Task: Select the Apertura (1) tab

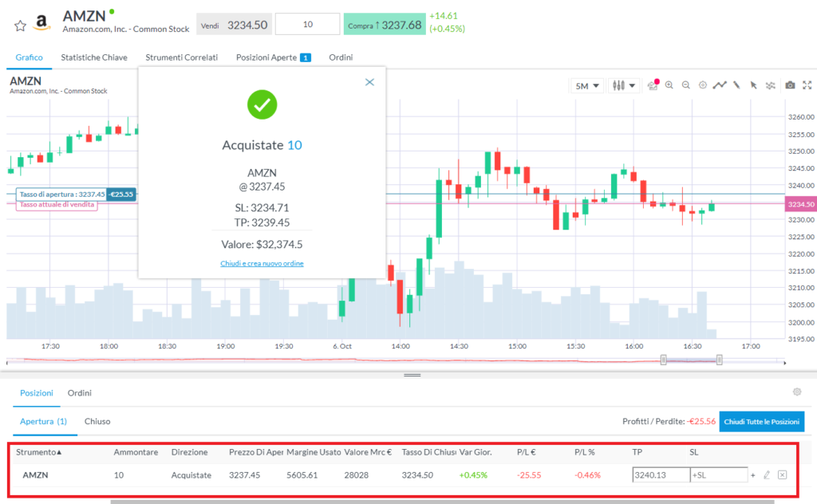Action: click(x=43, y=421)
